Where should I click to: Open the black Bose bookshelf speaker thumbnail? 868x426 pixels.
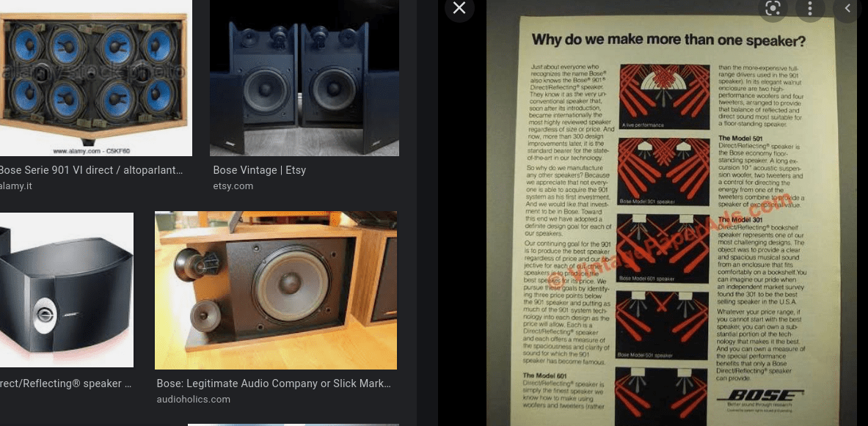(x=67, y=290)
